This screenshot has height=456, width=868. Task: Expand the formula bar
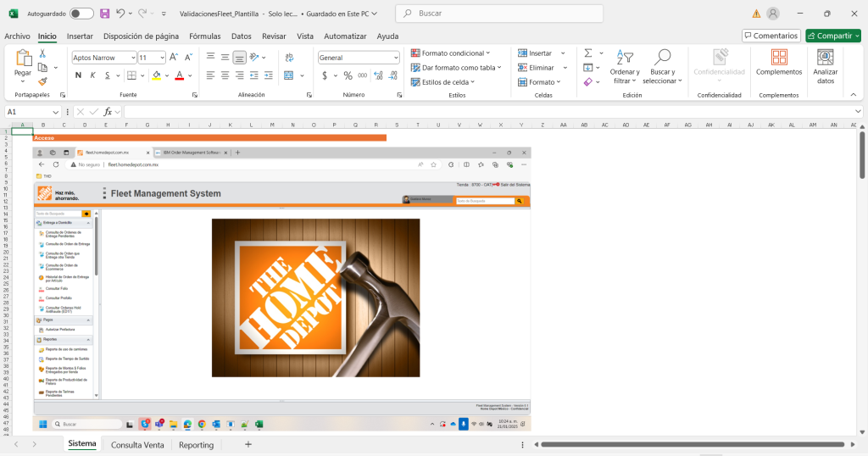858,112
